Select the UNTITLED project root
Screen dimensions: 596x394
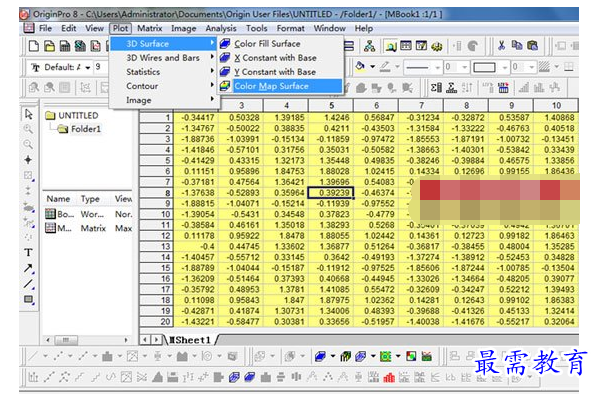[x=78, y=116]
